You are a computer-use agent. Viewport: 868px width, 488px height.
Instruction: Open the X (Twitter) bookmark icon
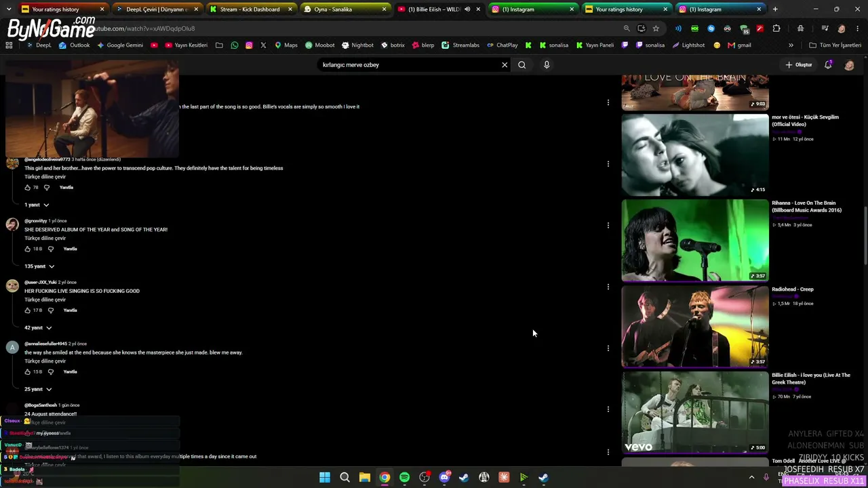(x=263, y=45)
